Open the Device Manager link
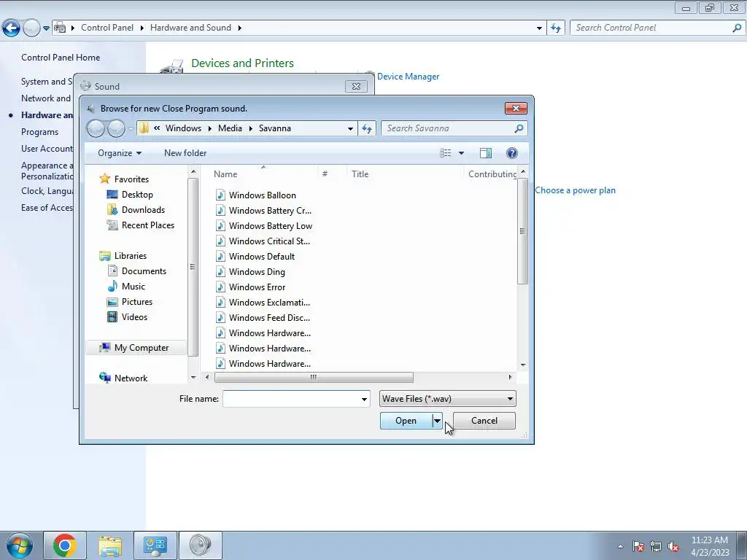747x560 pixels. coord(408,76)
